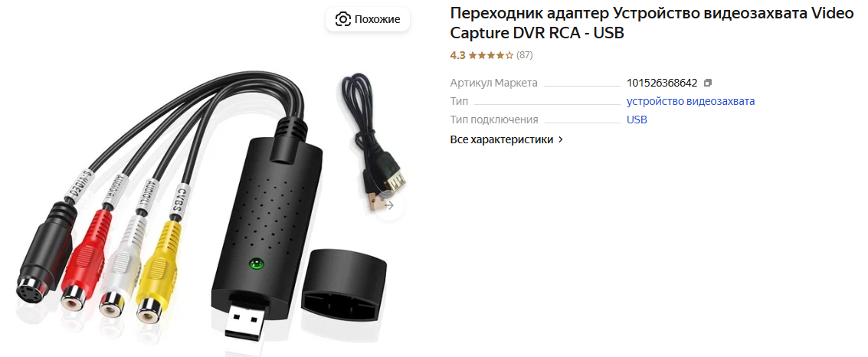The image size is (868, 357).
Task: Find similar items with Похожие button
Action: (x=368, y=19)
